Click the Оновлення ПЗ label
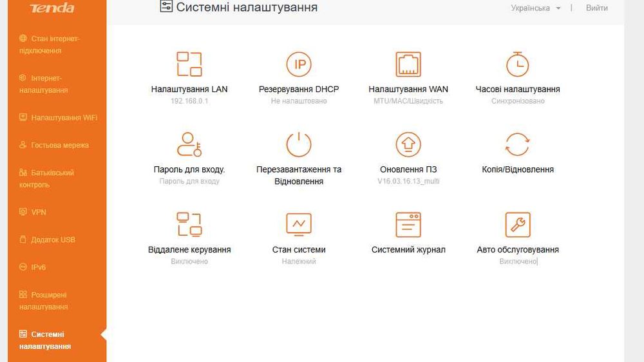The height and width of the screenshot is (362, 644). (x=408, y=169)
